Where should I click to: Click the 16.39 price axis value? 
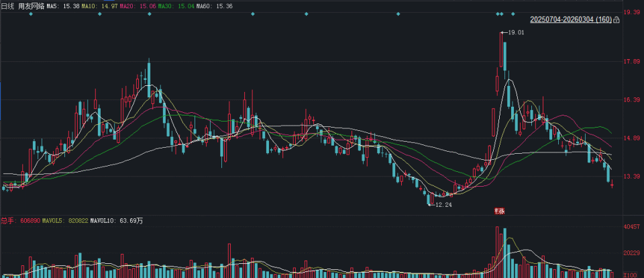tap(632, 100)
